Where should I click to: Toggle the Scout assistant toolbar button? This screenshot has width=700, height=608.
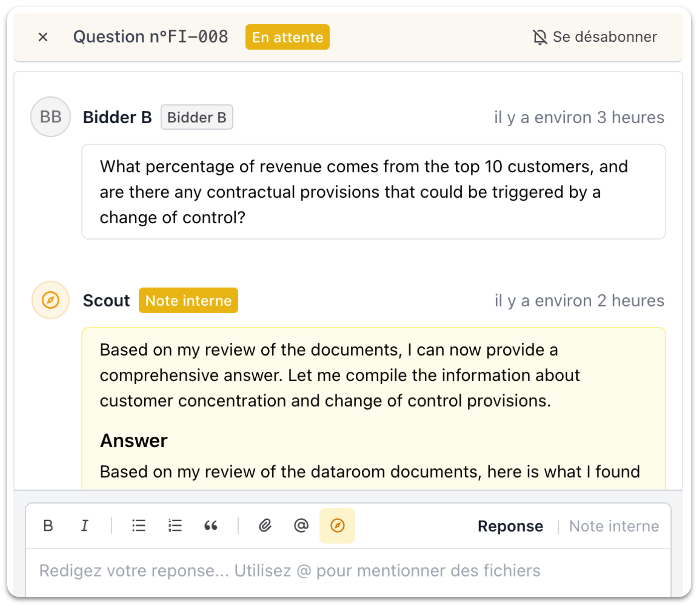pyautogui.click(x=337, y=526)
